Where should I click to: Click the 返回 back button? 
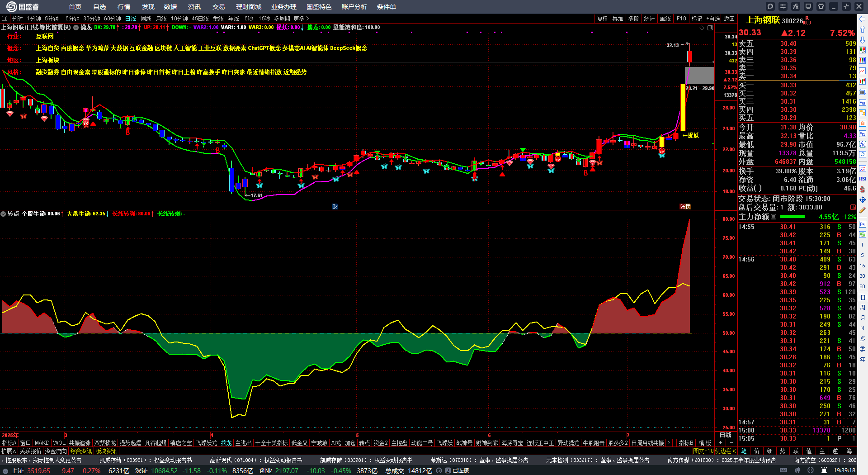(x=729, y=19)
